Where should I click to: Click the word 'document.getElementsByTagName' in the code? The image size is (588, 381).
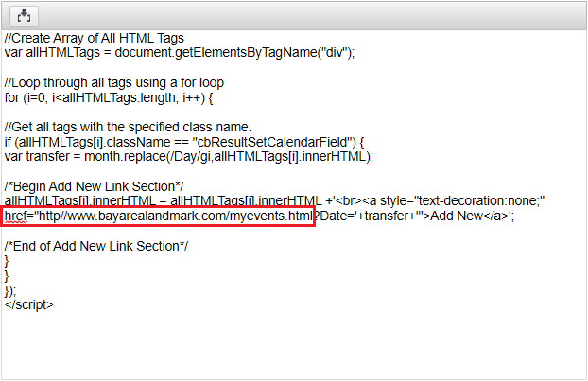(x=216, y=52)
